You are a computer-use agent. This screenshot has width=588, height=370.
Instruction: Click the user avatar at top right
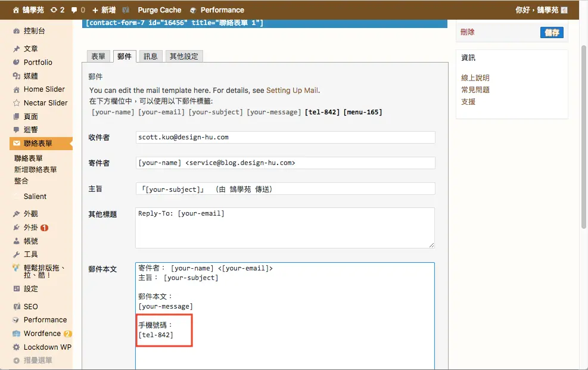pos(564,10)
